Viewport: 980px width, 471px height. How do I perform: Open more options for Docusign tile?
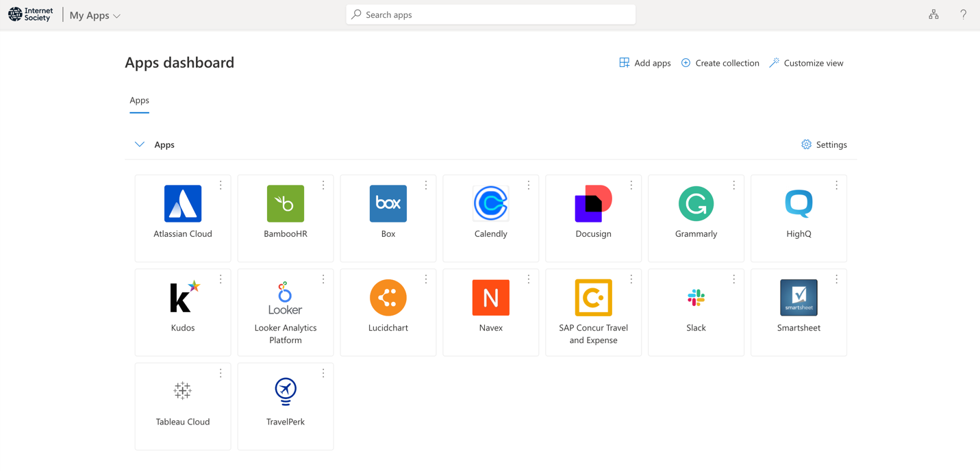pyautogui.click(x=631, y=185)
